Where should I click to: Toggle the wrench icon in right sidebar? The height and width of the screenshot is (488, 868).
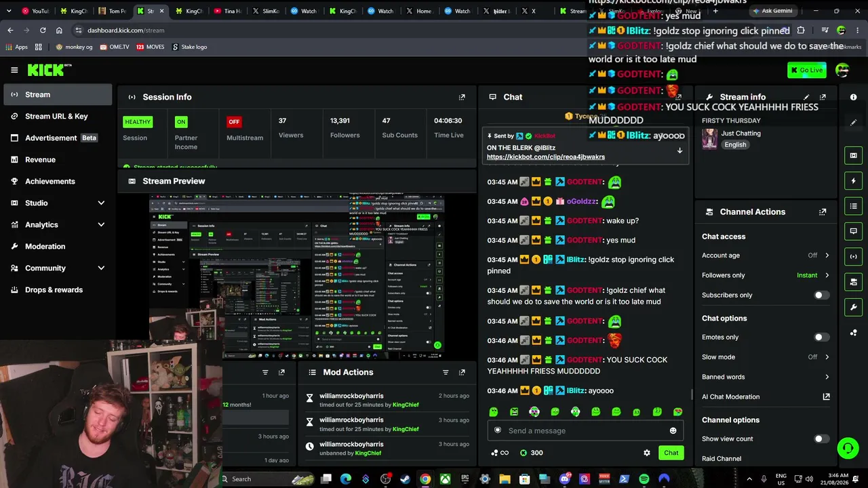(853, 307)
